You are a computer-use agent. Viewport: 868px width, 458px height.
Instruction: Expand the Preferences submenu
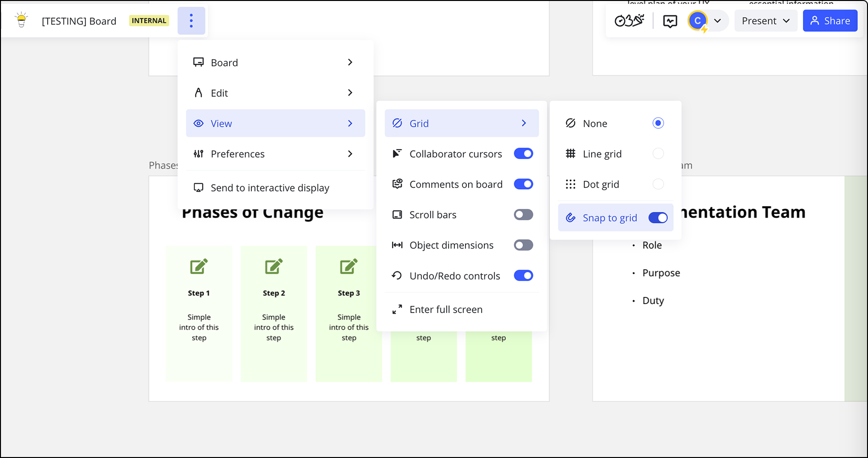[275, 153]
